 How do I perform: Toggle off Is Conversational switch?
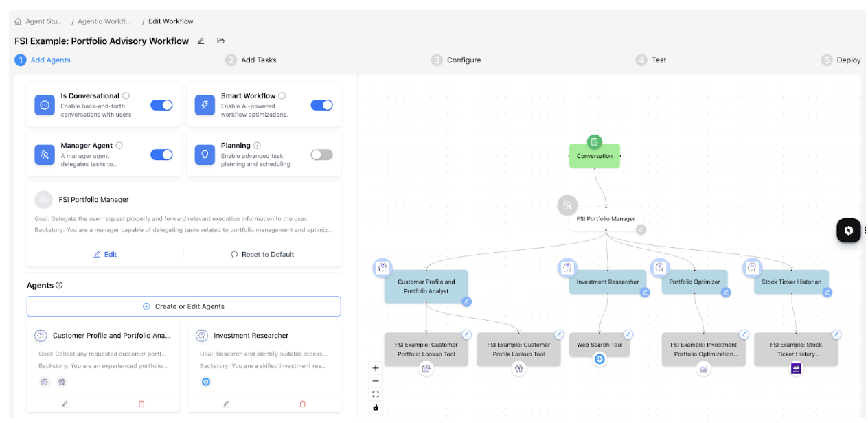click(161, 105)
